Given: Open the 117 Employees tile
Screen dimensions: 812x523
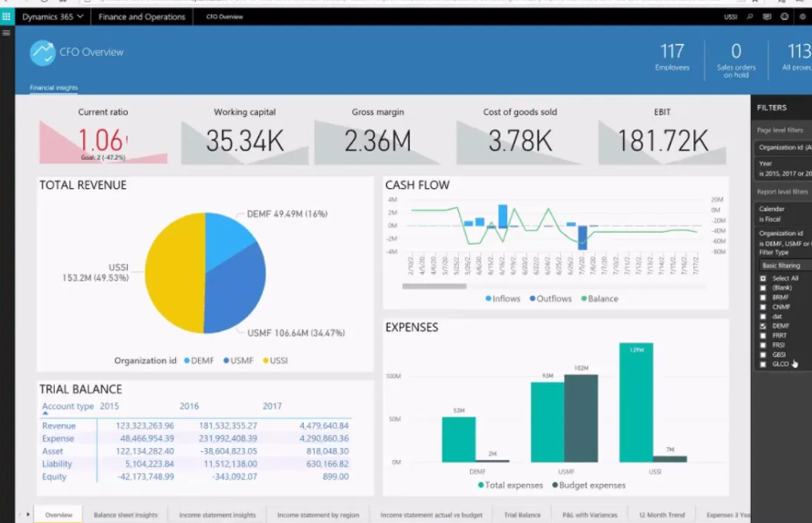Looking at the screenshot, I should (672, 57).
